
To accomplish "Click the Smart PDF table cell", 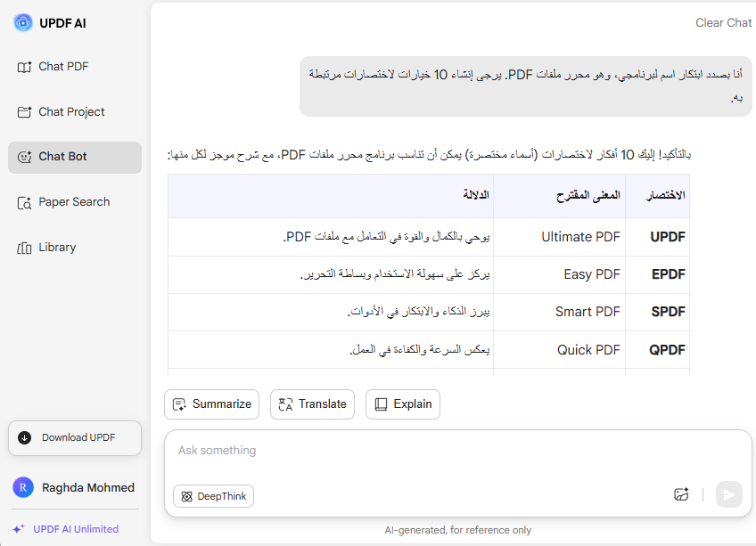I will click(x=559, y=313).
